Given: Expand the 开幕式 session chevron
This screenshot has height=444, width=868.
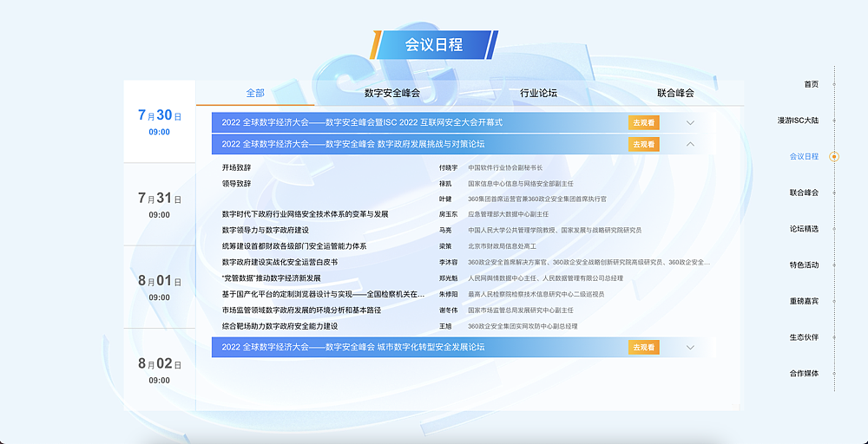Looking at the screenshot, I should (x=690, y=123).
